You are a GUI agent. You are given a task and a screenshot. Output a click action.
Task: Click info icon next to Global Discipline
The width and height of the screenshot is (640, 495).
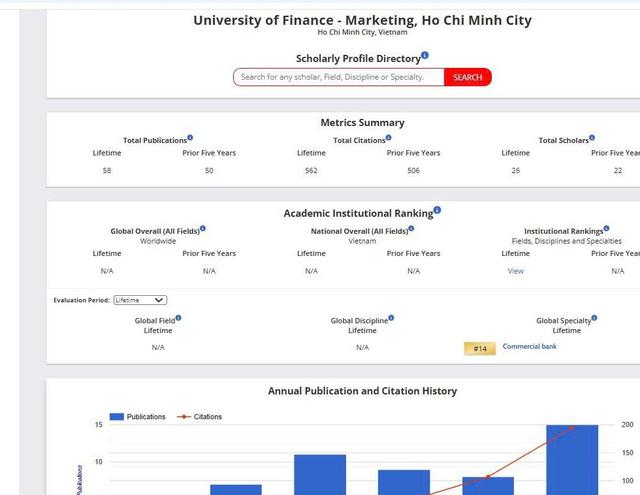click(x=391, y=317)
